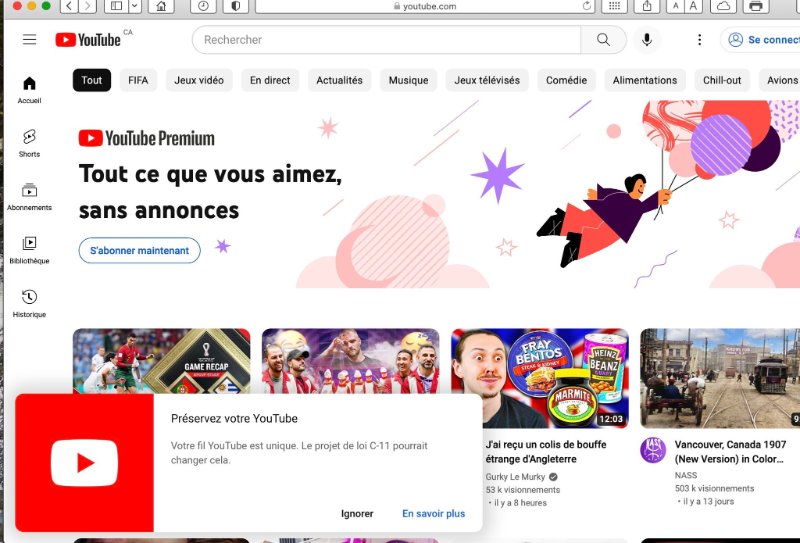
Task: Open title "J'ai reçu un colis de bouffe"
Action: [546, 452]
